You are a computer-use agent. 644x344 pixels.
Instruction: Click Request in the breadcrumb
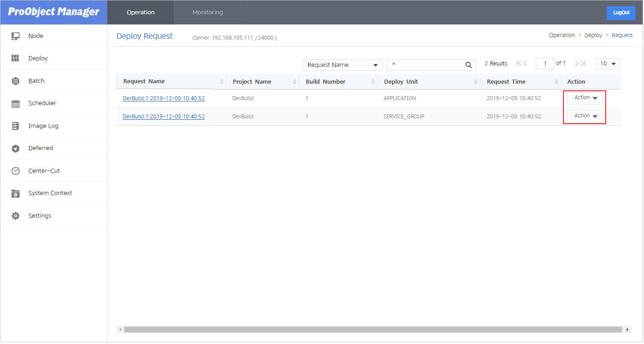coord(622,35)
